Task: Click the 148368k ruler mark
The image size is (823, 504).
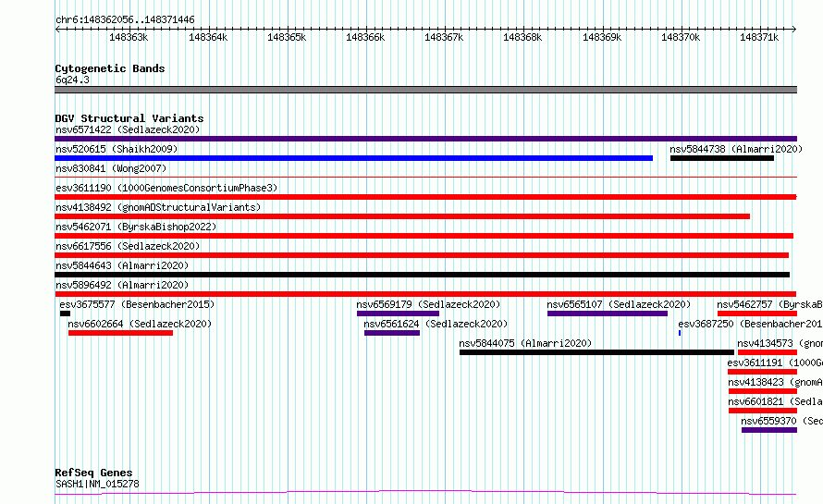Action: [522, 37]
